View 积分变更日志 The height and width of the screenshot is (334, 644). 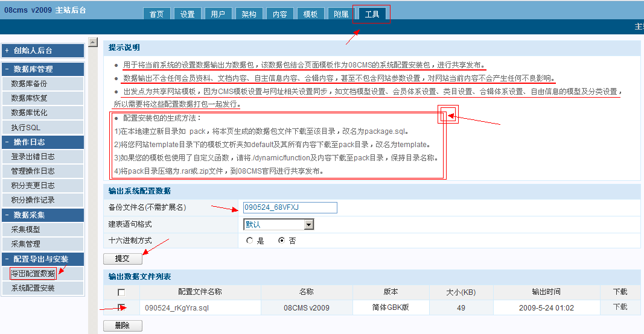click(43, 186)
